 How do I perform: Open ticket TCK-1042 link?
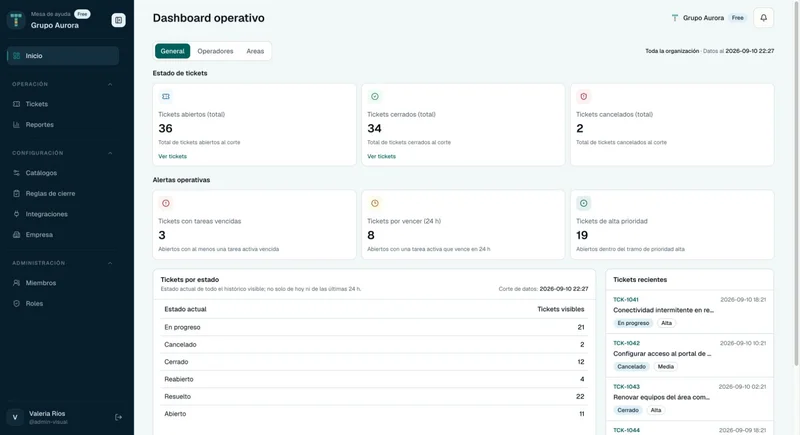click(626, 343)
